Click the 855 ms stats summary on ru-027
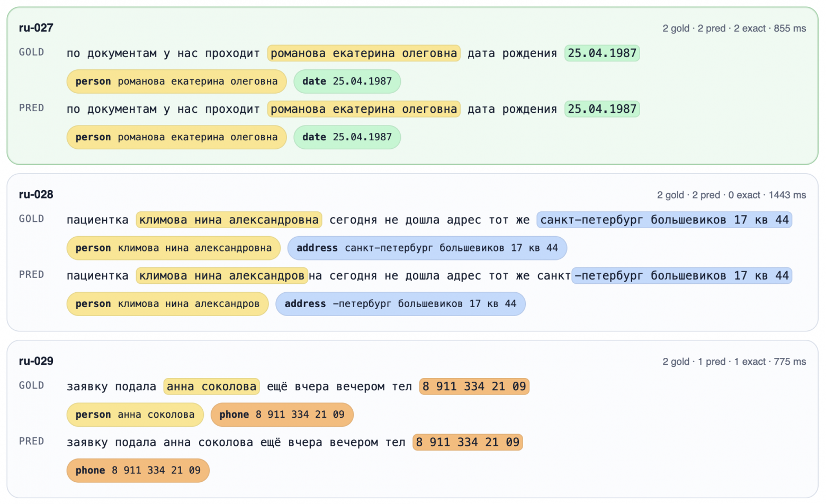The height and width of the screenshot is (504, 826). click(x=734, y=29)
